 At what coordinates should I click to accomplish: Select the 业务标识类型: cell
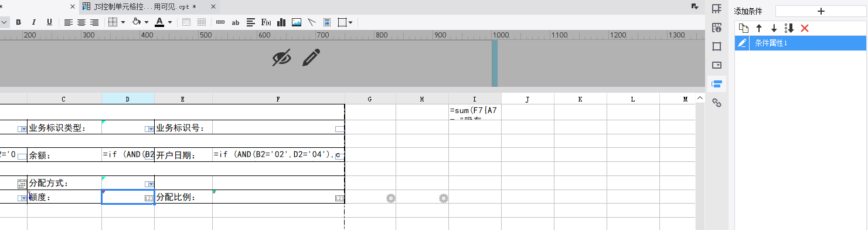pyautogui.click(x=64, y=127)
